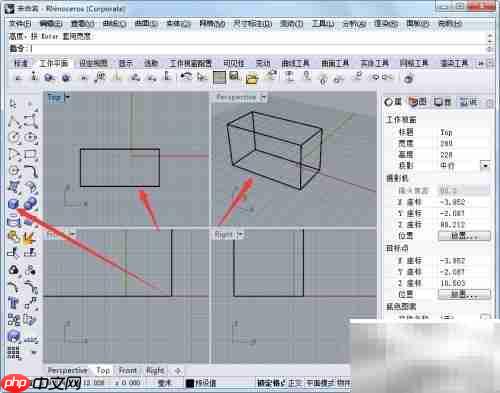The image size is (500, 393).
Task: Switch to the Front viewport tab at bottom
Action: pyautogui.click(x=128, y=370)
